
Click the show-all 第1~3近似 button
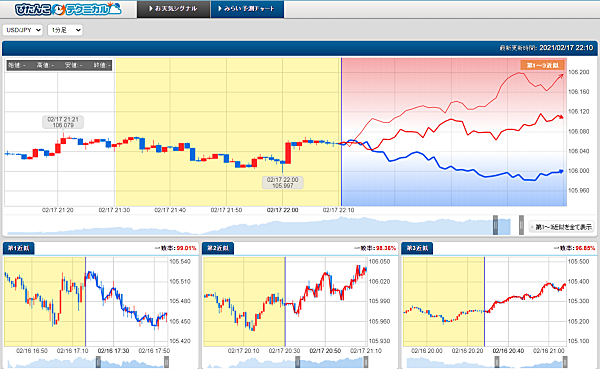tap(562, 227)
